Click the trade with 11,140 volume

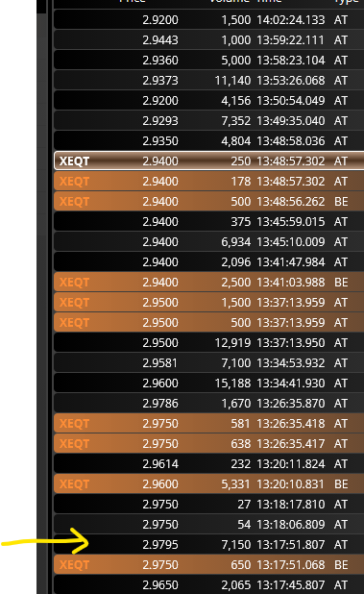coord(208,81)
